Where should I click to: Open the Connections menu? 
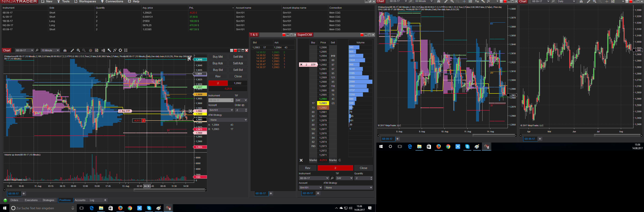(x=112, y=2)
